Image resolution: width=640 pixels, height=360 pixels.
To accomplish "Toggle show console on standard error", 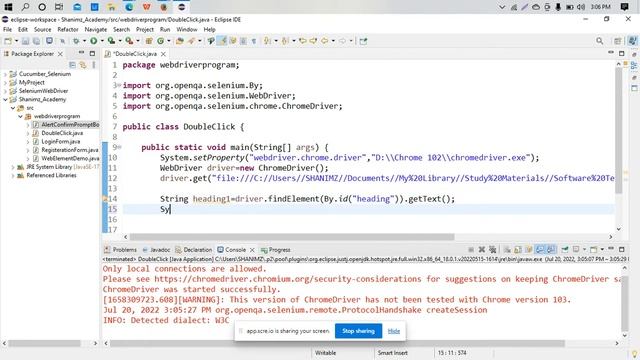I will pos(551,249).
